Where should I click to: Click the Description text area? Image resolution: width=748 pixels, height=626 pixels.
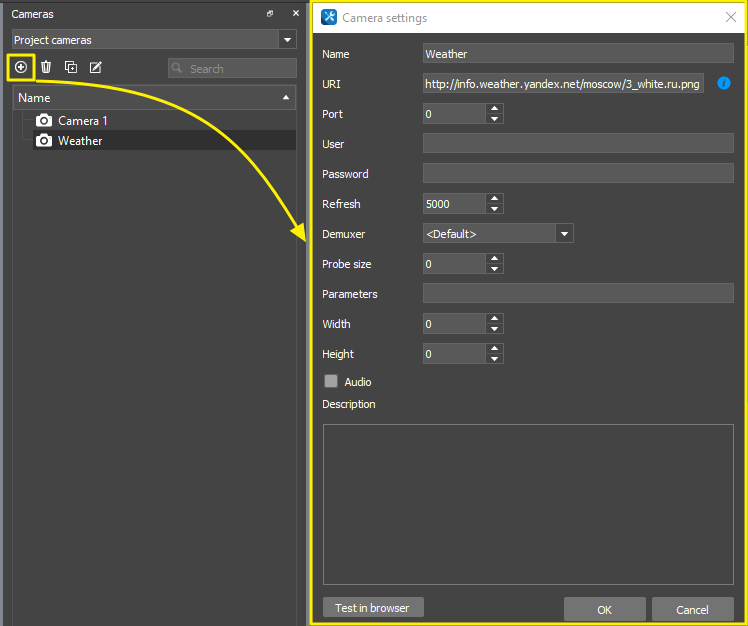(x=527, y=503)
